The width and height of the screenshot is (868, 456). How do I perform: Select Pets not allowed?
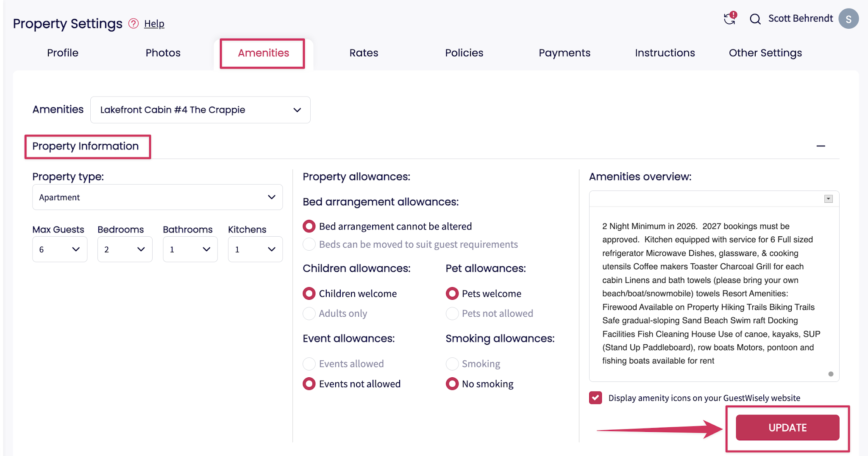click(x=452, y=313)
